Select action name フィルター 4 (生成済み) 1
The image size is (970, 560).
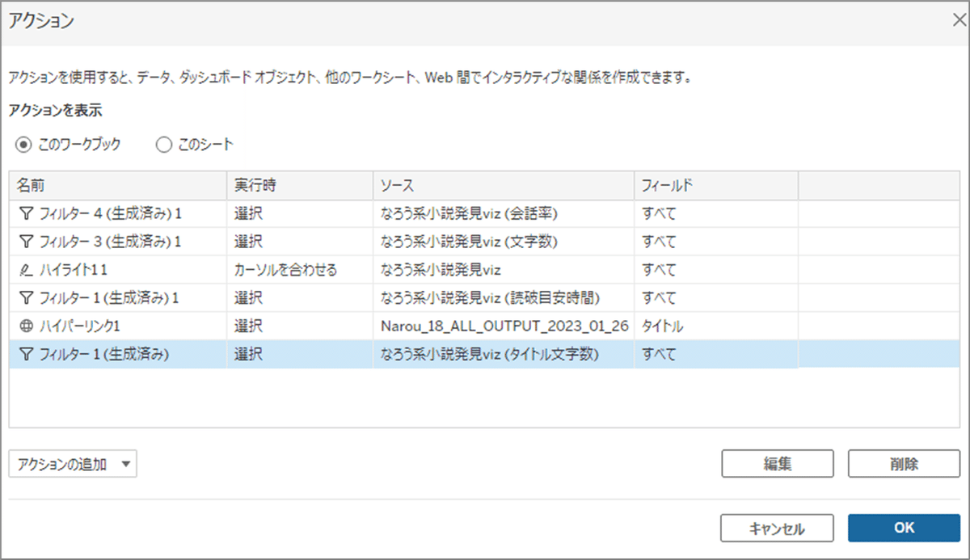tap(110, 214)
